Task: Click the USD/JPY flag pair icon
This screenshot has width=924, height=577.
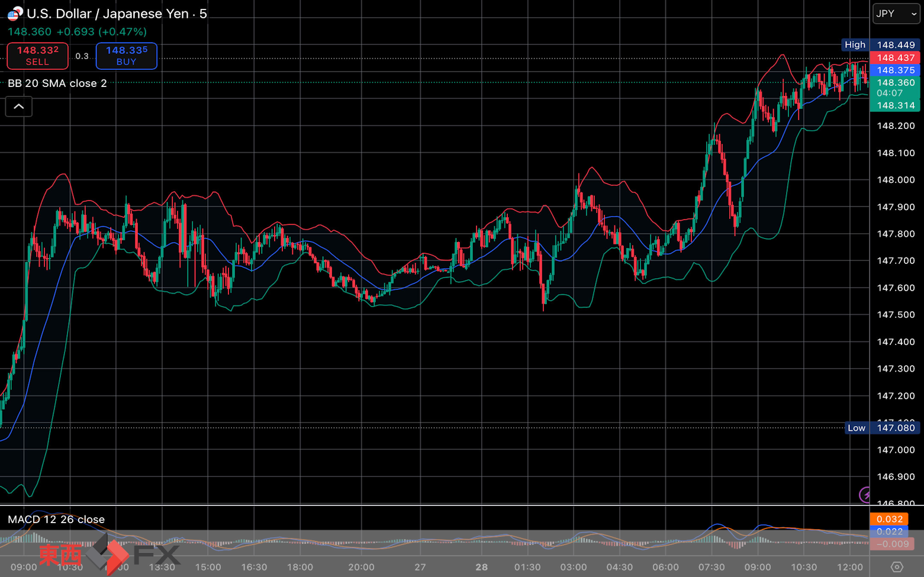Action: click(15, 13)
